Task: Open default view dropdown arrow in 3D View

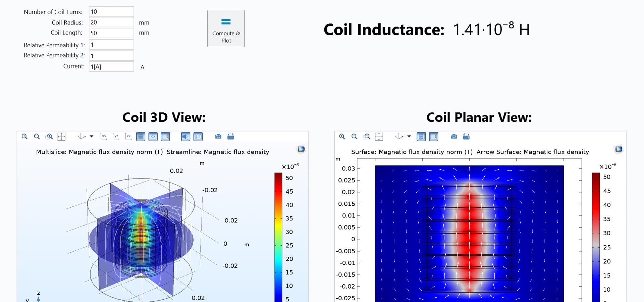Action: pyautogui.click(x=91, y=137)
